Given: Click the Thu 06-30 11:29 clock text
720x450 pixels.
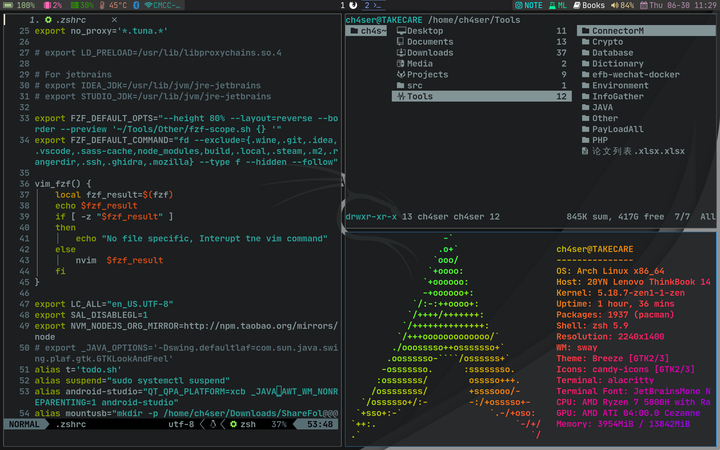Looking at the screenshot, I should pos(683,6).
